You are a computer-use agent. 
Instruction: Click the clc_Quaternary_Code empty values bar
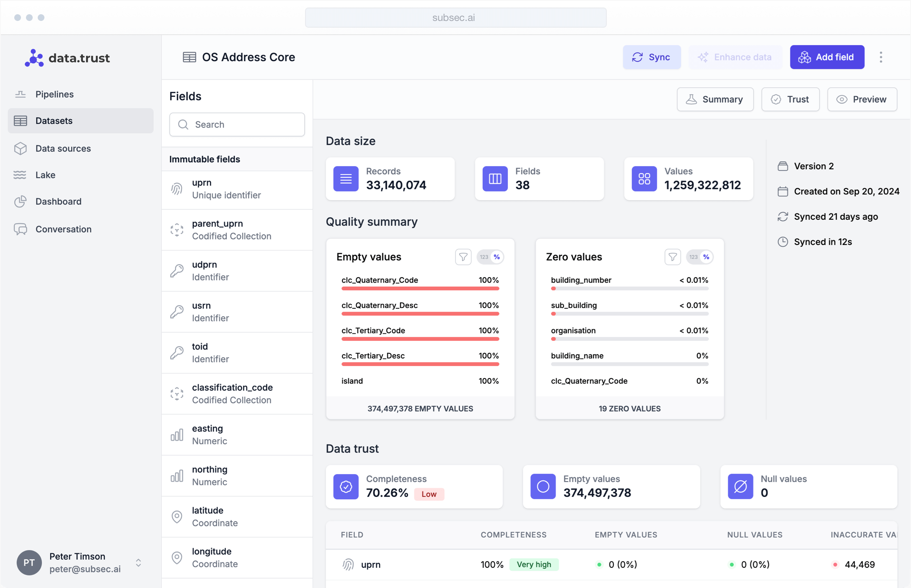(420, 288)
